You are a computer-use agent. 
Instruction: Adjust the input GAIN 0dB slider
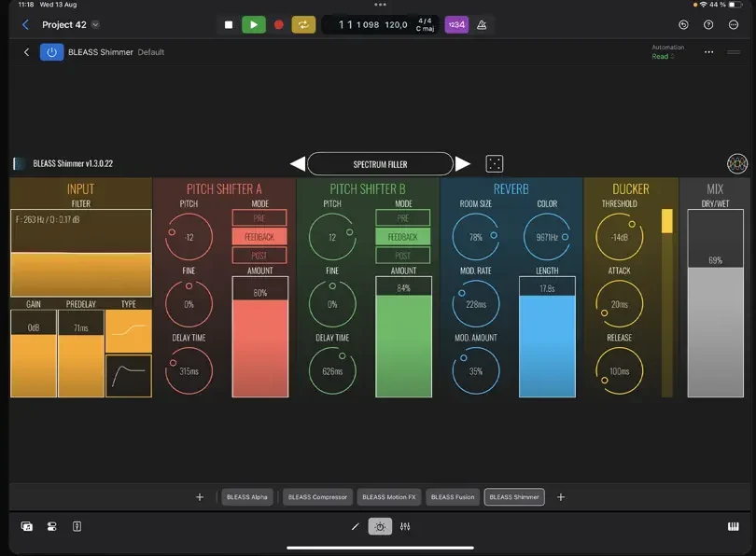(x=34, y=354)
